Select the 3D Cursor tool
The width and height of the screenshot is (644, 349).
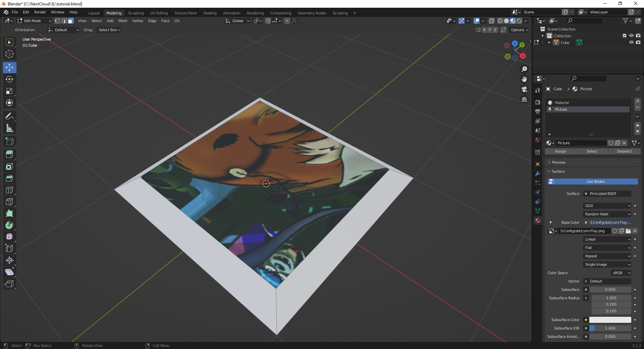pyautogui.click(x=9, y=54)
